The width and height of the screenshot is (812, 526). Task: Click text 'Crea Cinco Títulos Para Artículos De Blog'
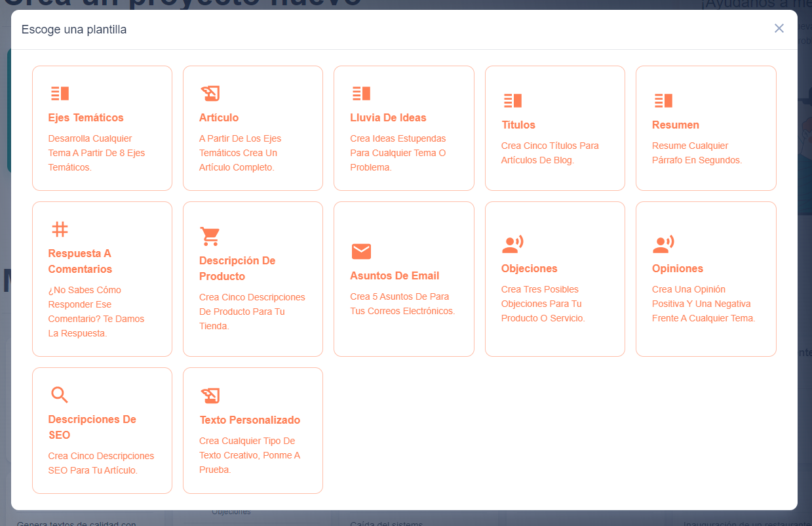tap(550, 153)
